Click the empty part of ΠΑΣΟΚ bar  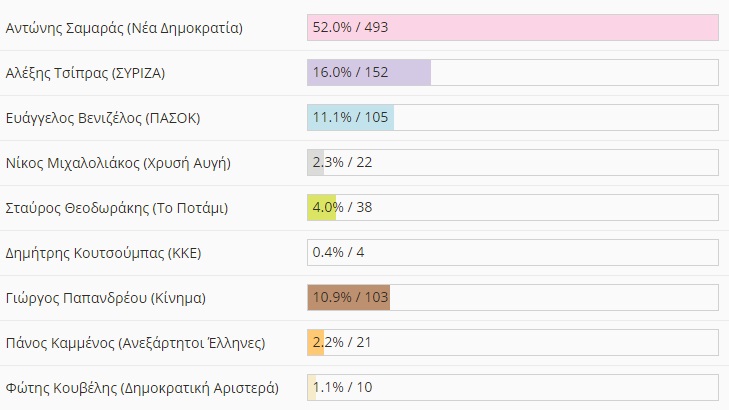click(555, 118)
